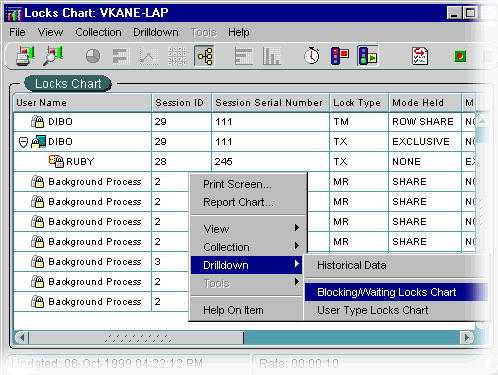Sort by Mode Held column header
Screen dimensions: 498x375
(x=425, y=103)
